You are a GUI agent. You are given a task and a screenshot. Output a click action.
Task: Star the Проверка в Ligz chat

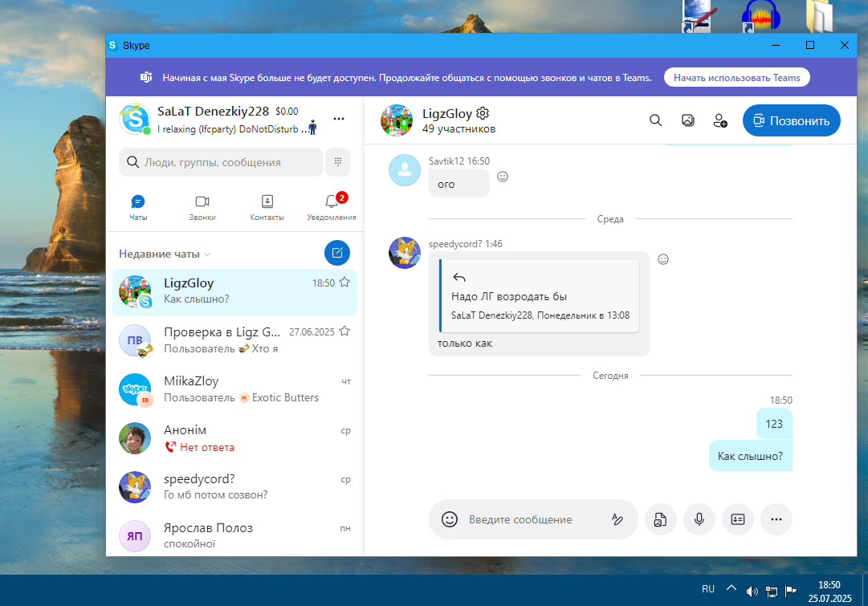[x=344, y=331]
